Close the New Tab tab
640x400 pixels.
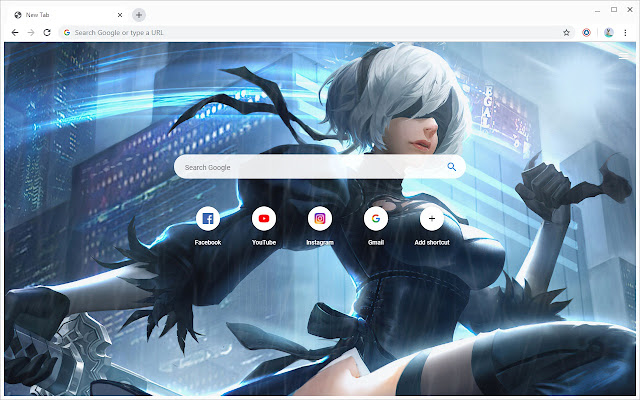pyautogui.click(x=120, y=15)
